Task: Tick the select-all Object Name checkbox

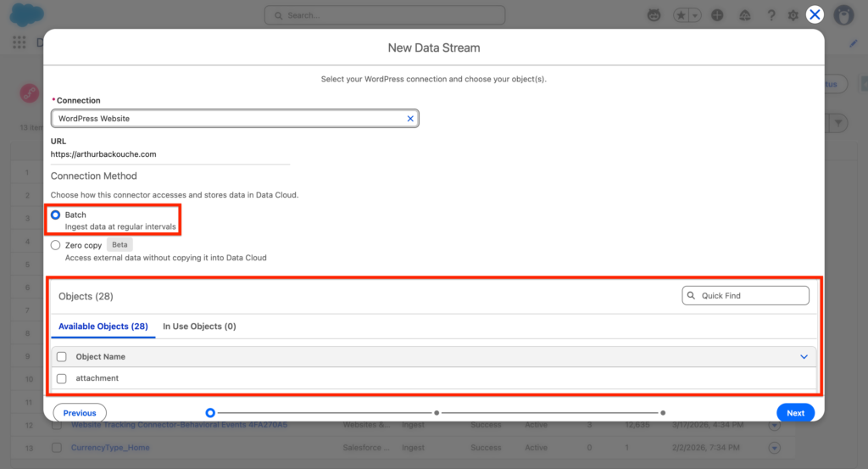Action: [61, 357]
